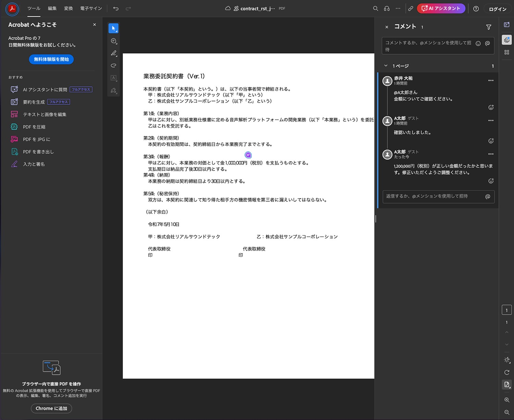Screen dimensions: 514x420
Task: Open more options menu in top bar
Action: [398, 9]
